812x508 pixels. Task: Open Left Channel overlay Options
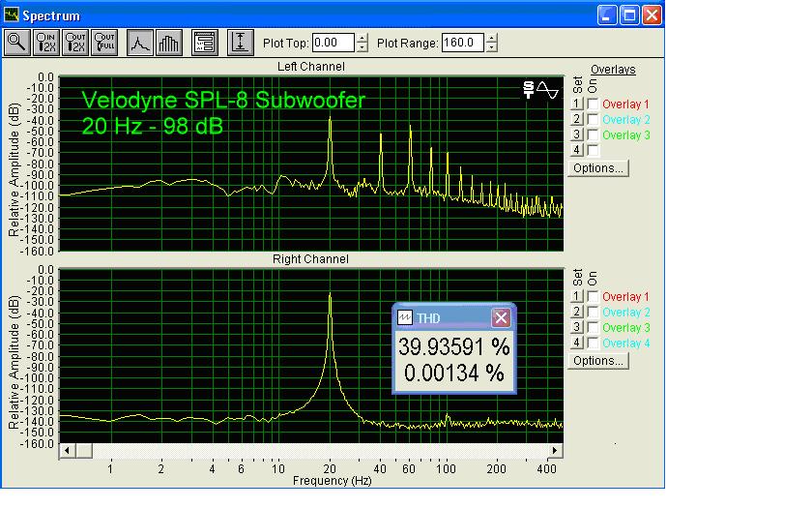[598, 168]
